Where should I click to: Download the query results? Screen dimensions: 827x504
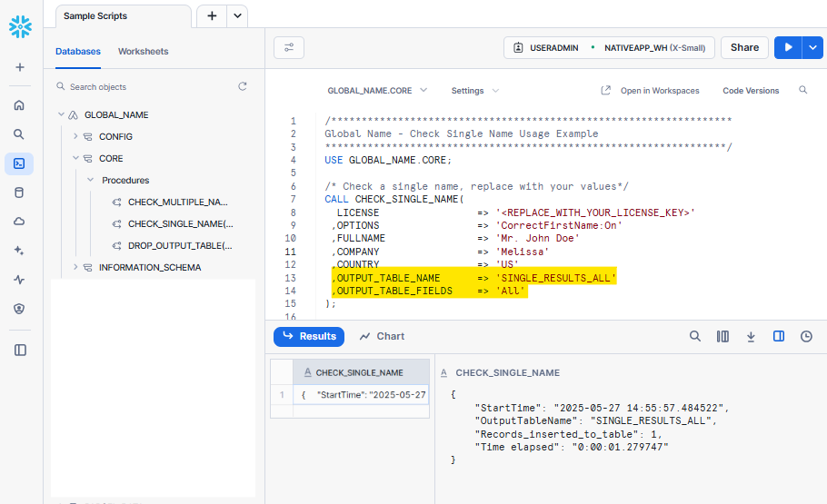tap(751, 336)
